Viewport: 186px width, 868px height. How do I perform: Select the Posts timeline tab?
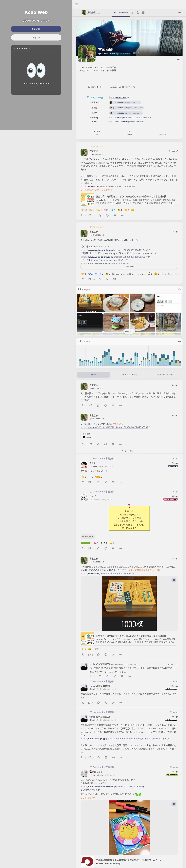point(93,374)
